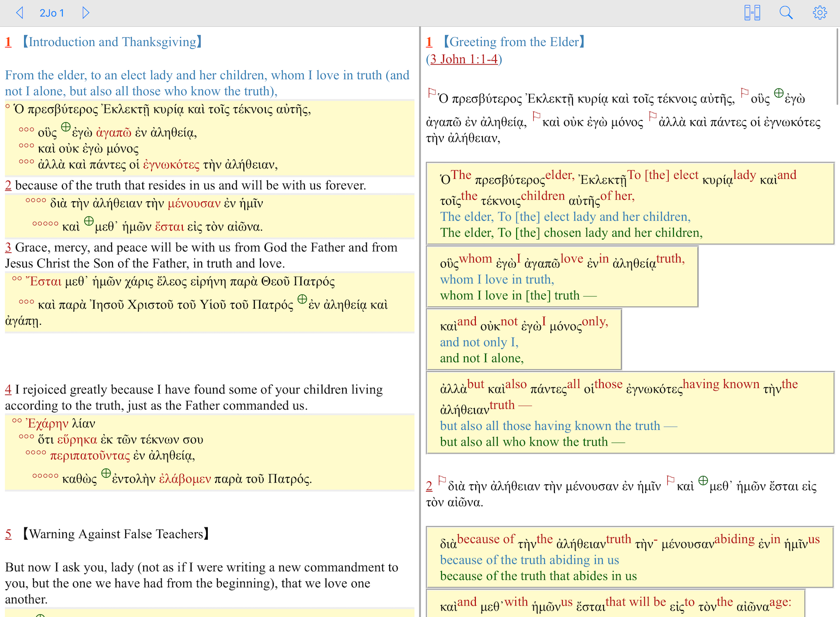Click indent circles before ὅτι εὕρηκα

point(26,437)
